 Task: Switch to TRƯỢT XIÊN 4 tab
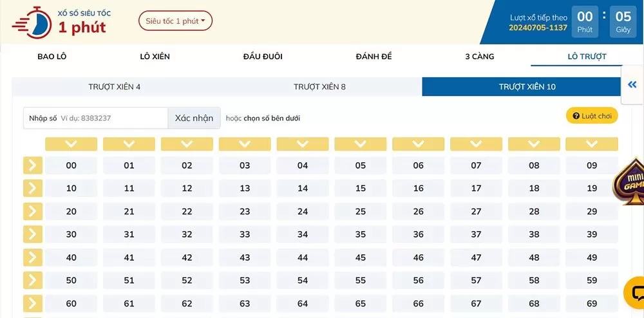[114, 87]
